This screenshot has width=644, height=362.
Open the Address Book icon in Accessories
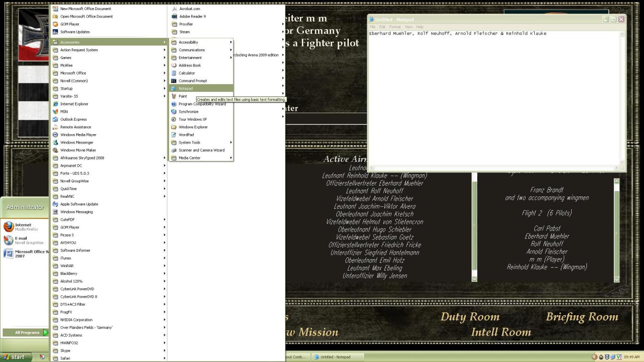tap(174, 66)
